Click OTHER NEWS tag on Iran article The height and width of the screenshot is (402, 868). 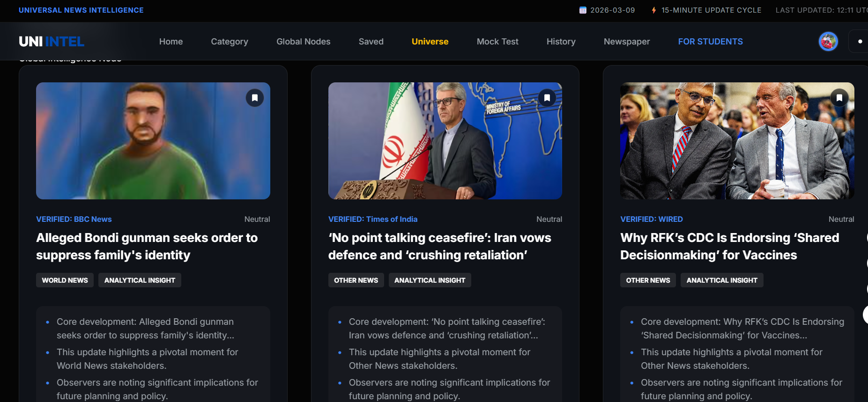356,280
